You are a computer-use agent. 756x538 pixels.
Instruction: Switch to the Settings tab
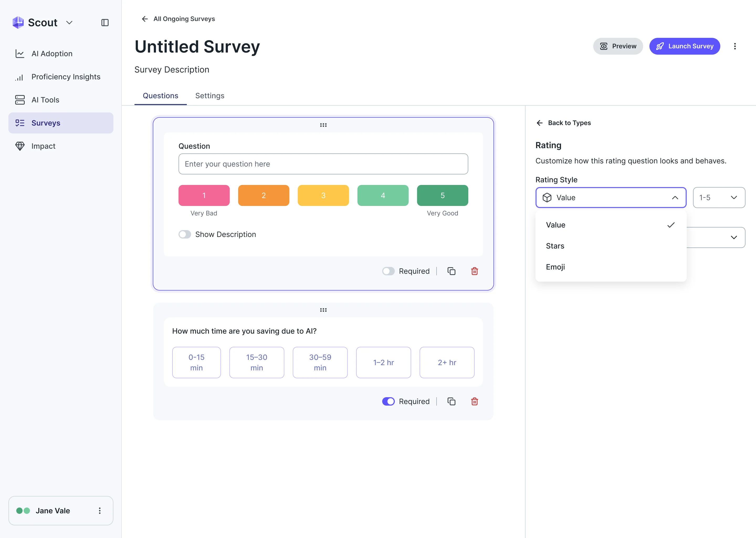pos(210,96)
